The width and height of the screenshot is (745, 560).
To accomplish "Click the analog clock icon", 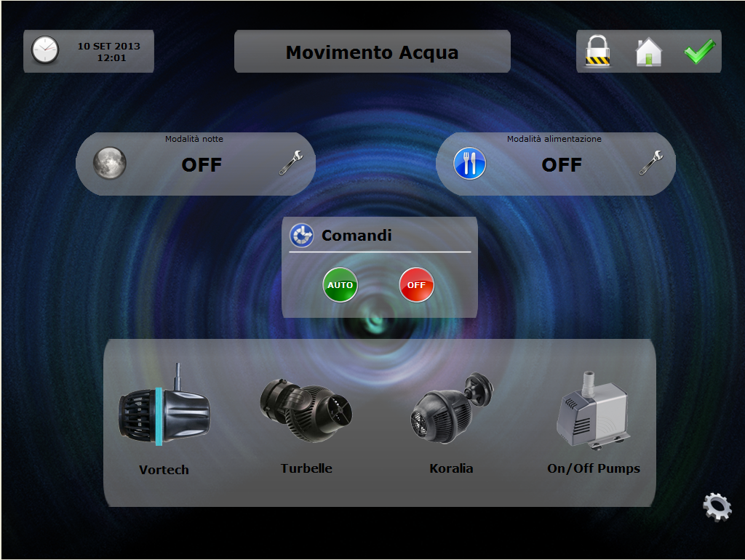I will 45,50.
